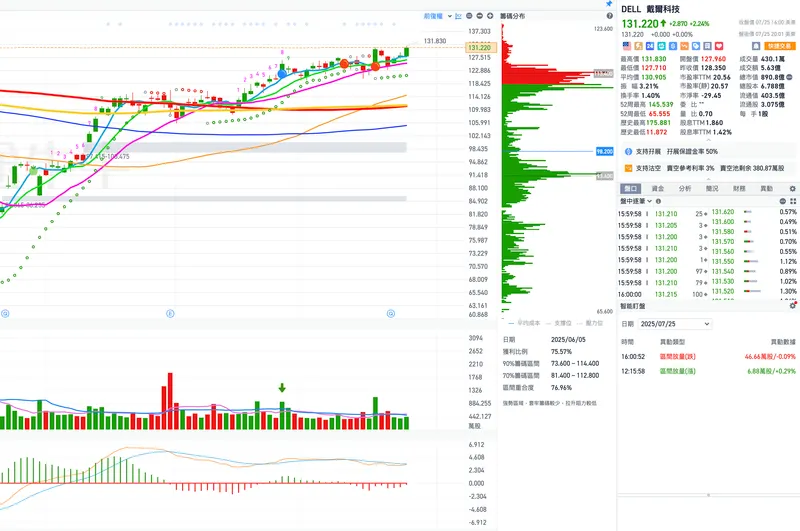Collapse the stock details panel with up chevron
The height and width of the screenshot is (531, 800).
708,140
